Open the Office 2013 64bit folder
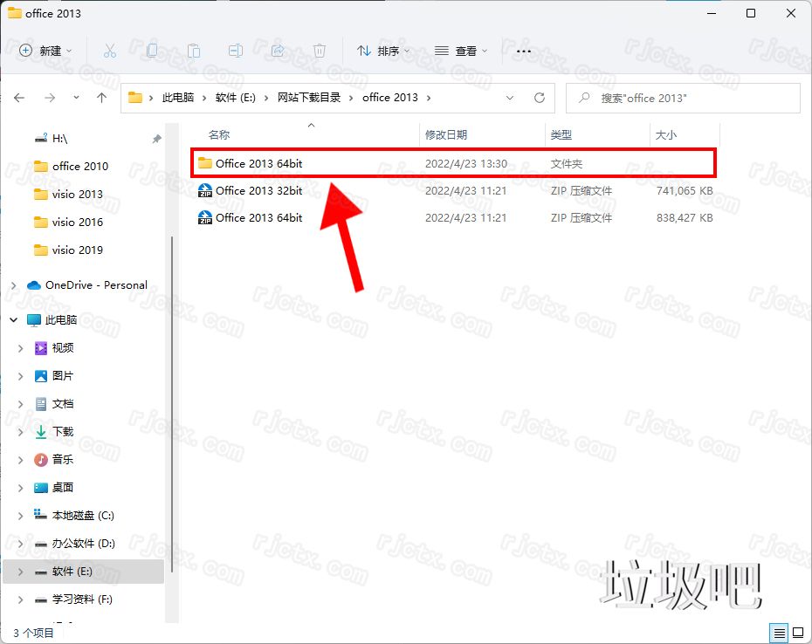Screen dimensions: 812x644 [x=258, y=163]
